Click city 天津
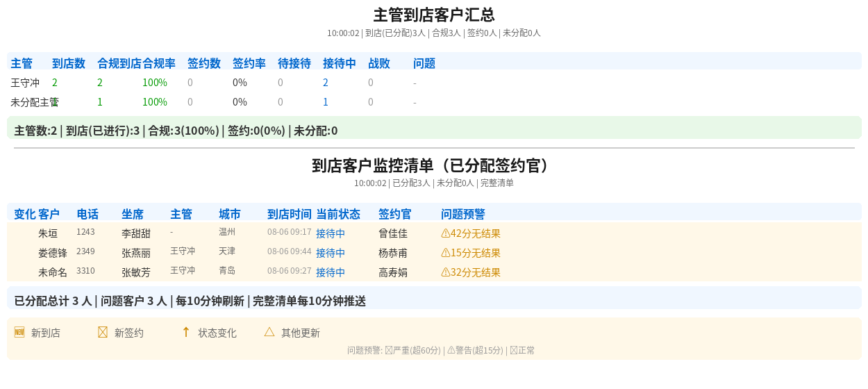 (x=227, y=251)
